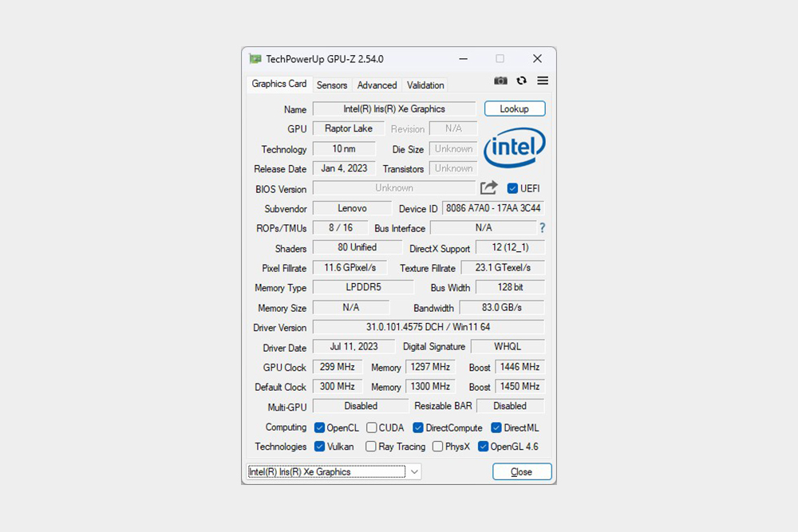Toggle the DirectML checkbox
The width and height of the screenshot is (798, 532).
(x=496, y=428)
